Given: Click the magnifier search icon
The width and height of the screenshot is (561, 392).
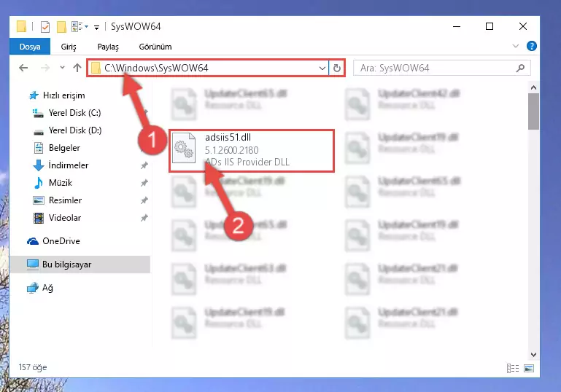Looking at the screenshot, I should (521, 68).
